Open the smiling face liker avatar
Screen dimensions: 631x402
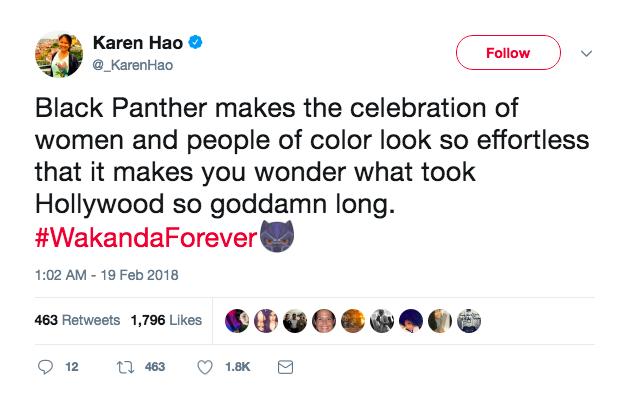pos(324,321)
